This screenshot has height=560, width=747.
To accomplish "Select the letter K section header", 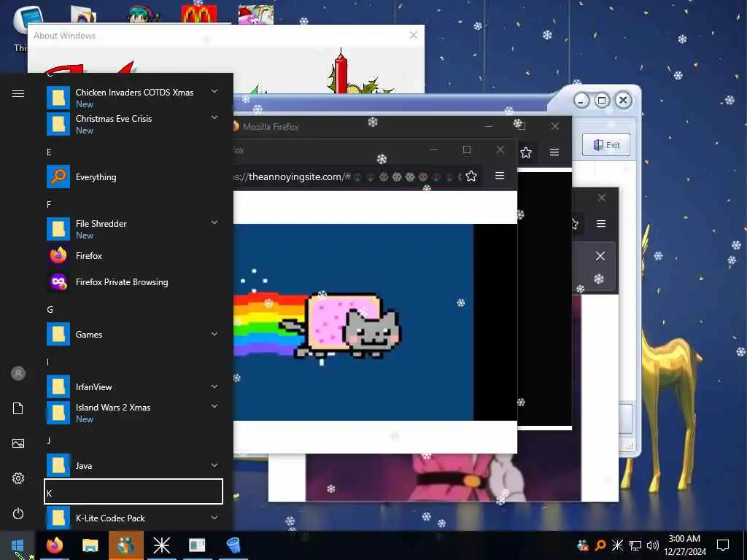I will (133, 491).
